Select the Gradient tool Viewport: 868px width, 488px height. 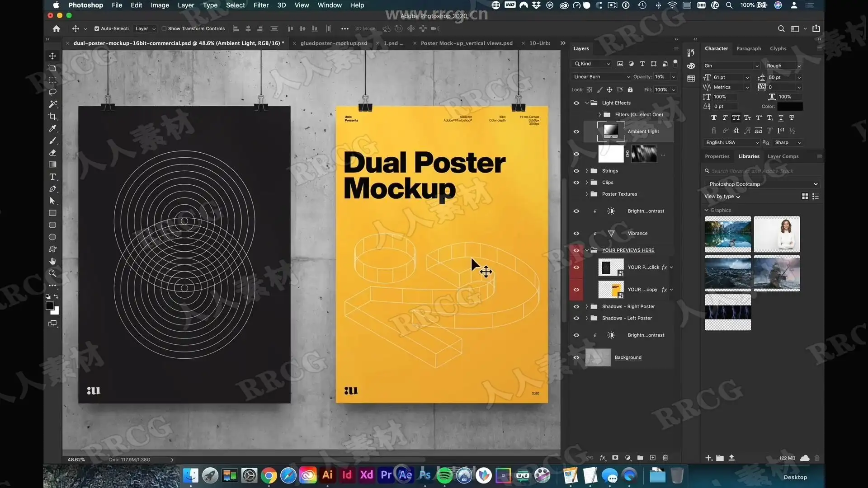(x=52, y=164)
